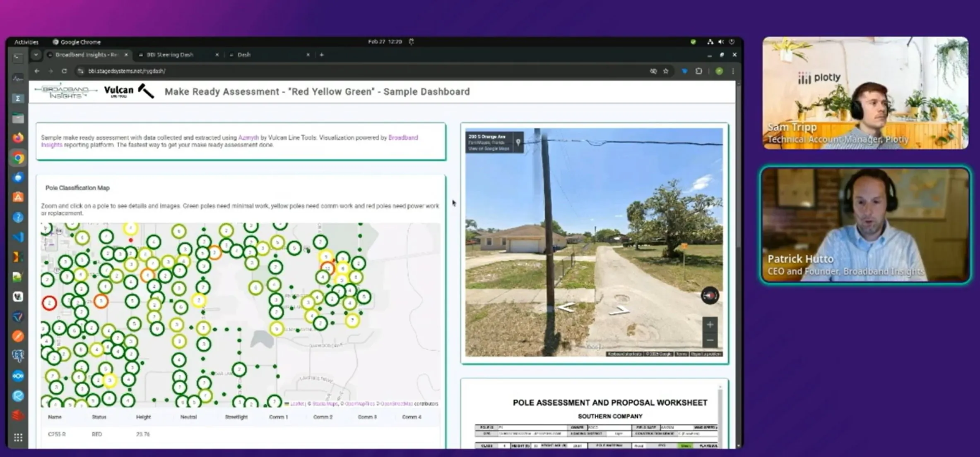Click the bbi.stagedsystems.net address bar

point(364,71)
